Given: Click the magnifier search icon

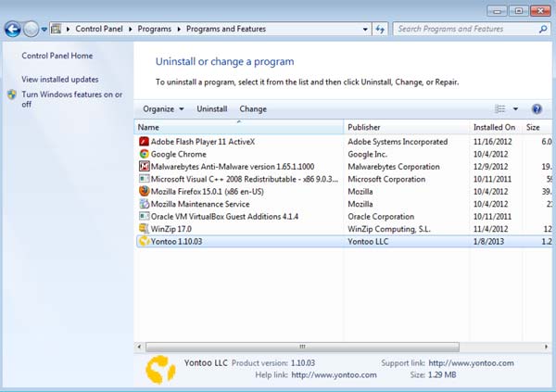Looking at the screenshot, I should coord(543,29).
